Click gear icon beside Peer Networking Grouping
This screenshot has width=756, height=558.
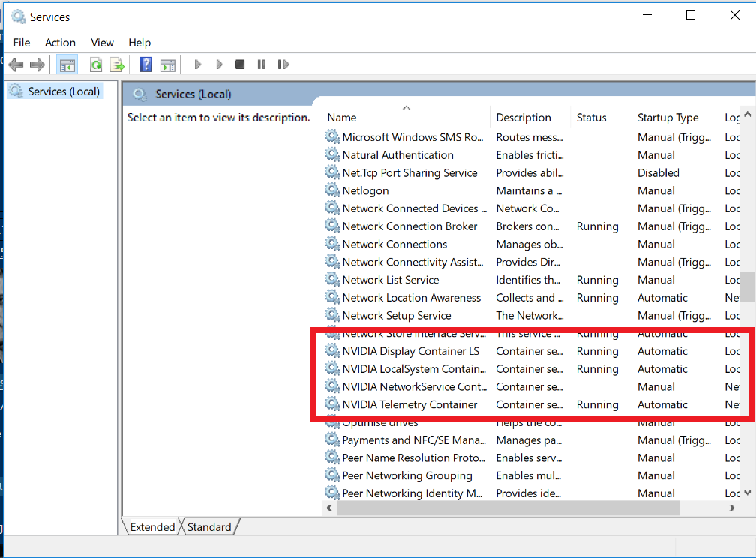point(332,475)
